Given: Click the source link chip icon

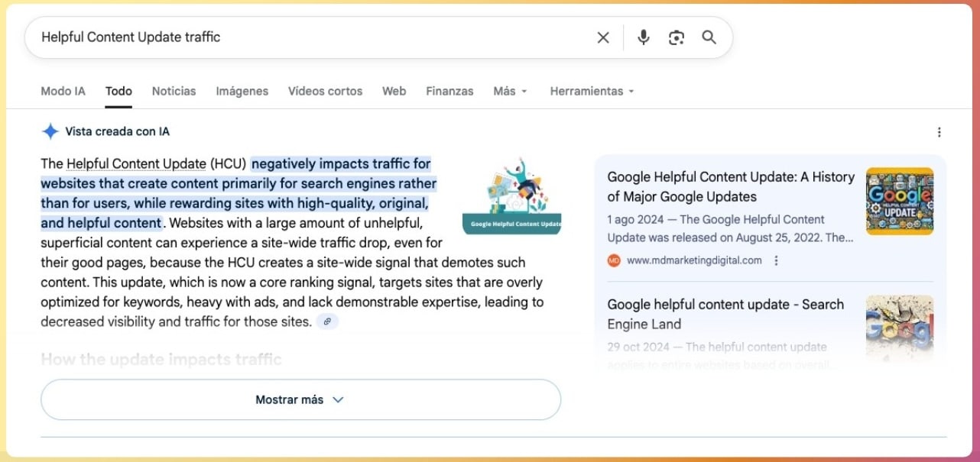Looking at the screenshot, I should [x=327, y=321].
